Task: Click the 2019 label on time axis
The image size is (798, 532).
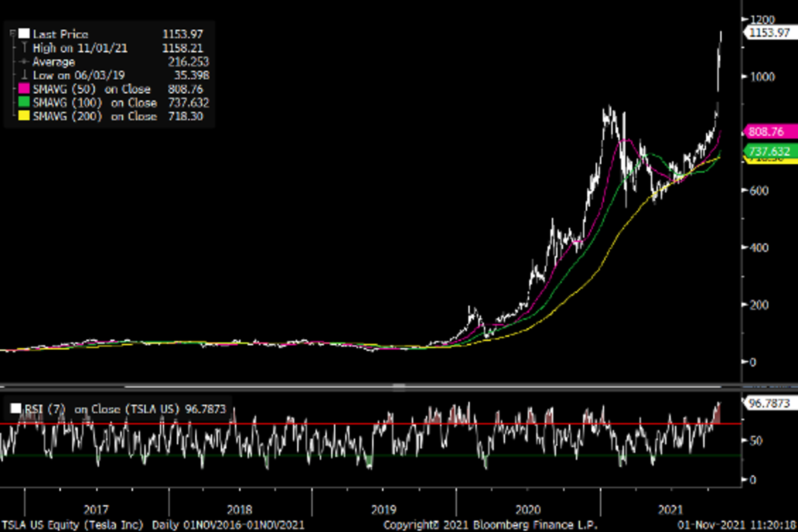Action: 384,509
